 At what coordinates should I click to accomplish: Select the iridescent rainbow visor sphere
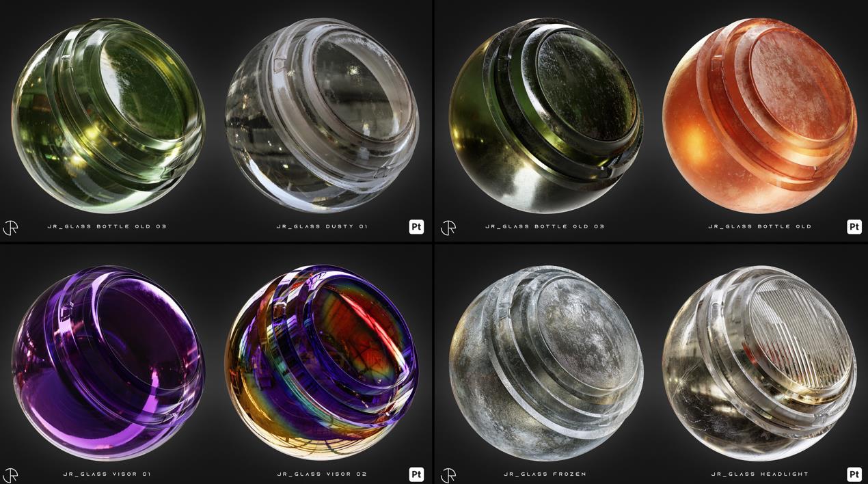point(322,362)
